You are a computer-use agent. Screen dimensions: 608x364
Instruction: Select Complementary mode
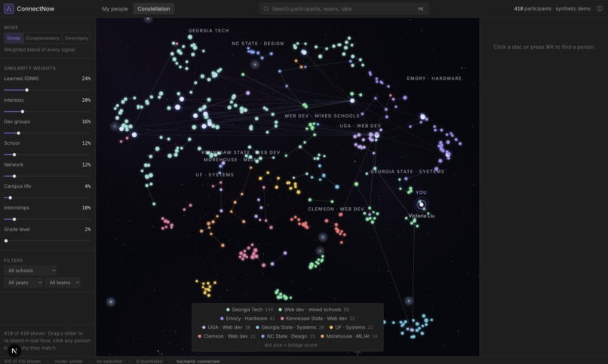(43, 38)
